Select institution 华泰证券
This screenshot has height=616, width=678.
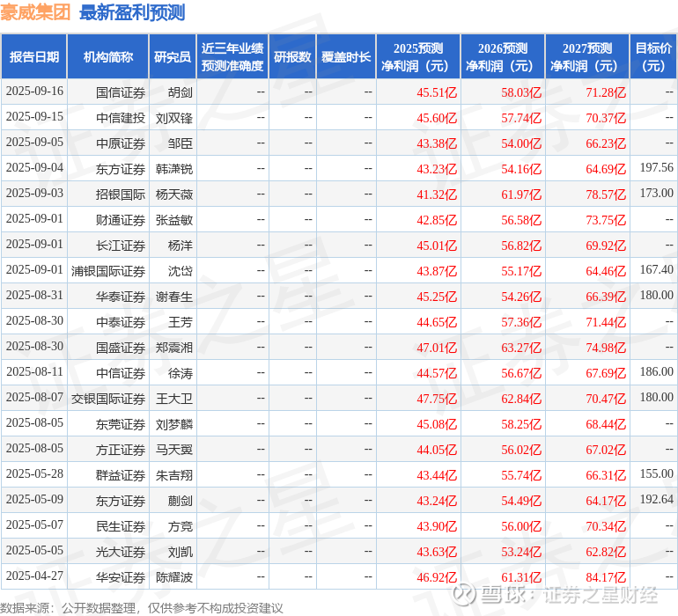point(121,297)
